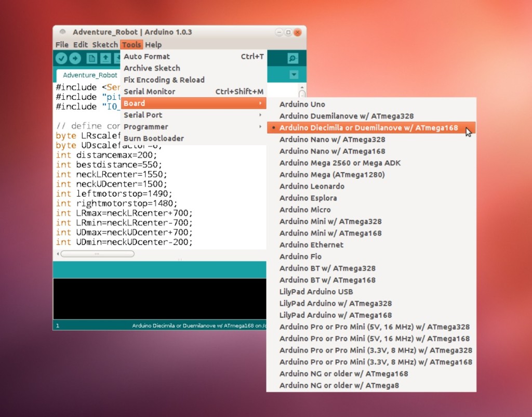The image size is (532, 417).
Task: Select Arduino Esplora board
Action: [371, 198]
